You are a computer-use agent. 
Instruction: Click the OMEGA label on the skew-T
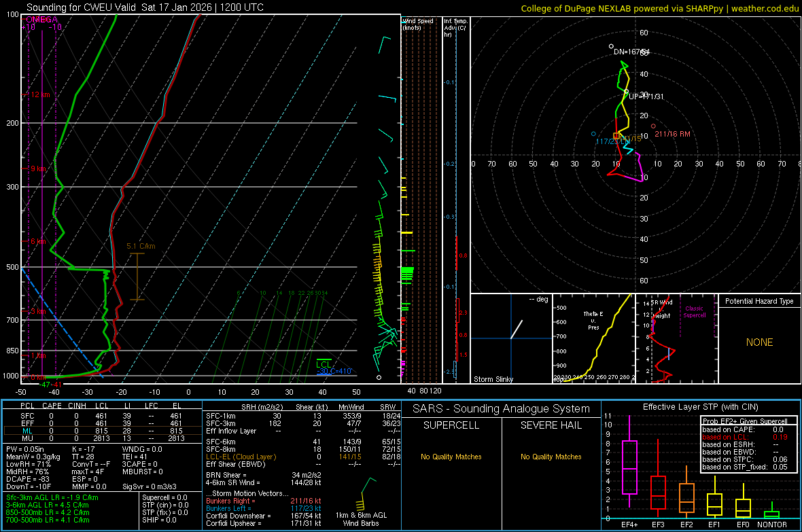pyautogui.click(x=41, y=20)
